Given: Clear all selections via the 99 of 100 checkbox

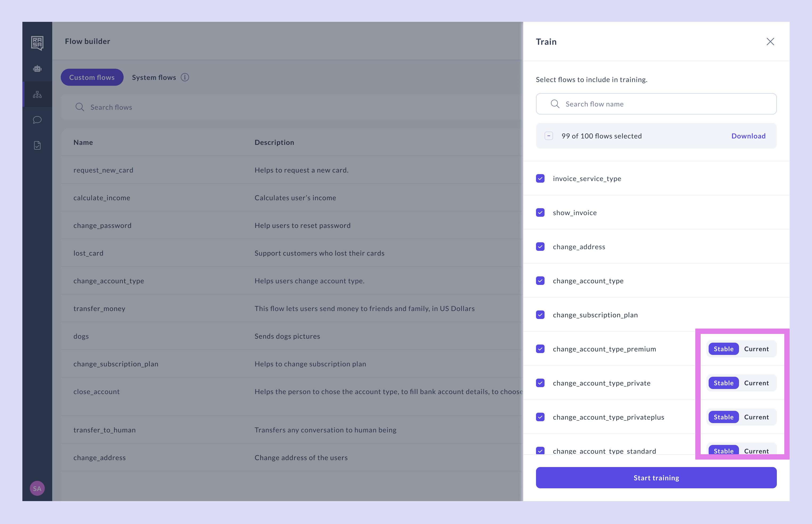Looking at the screenshot, I should tap(549, 136).
